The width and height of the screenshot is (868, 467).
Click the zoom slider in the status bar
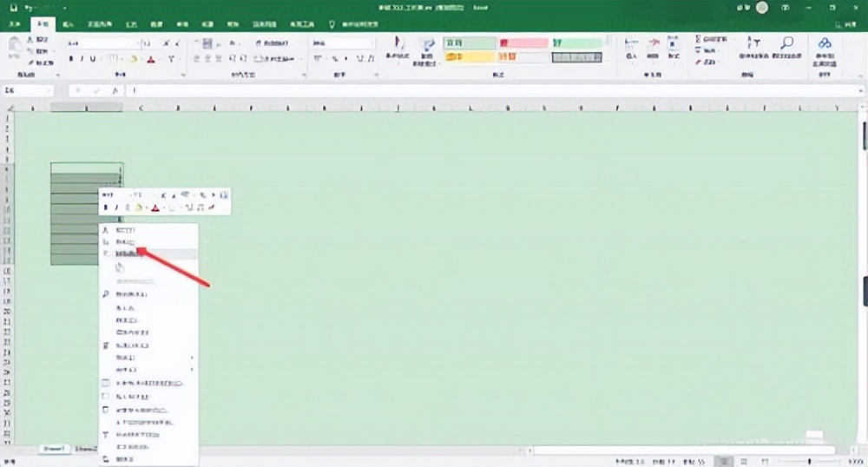[809, 461]
